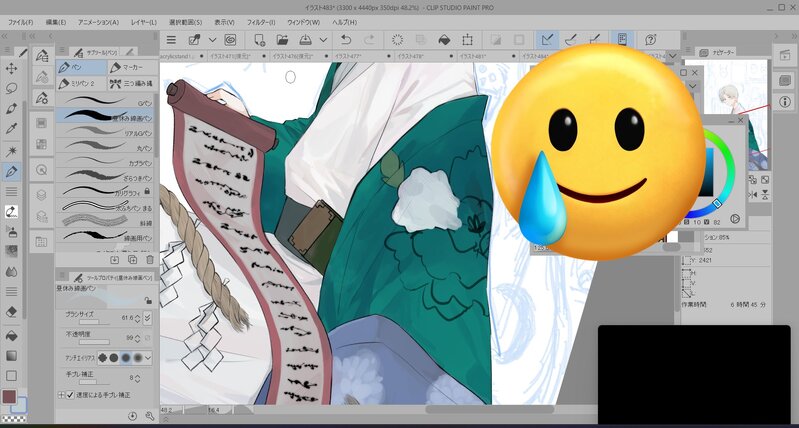
Task: Select the Lasso selection tool
Action: (12, 89)
